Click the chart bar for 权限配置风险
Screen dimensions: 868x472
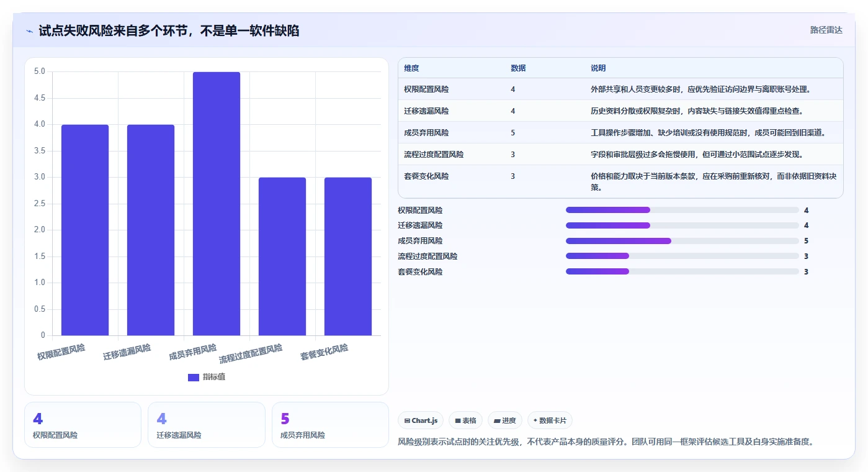[85, 230]
